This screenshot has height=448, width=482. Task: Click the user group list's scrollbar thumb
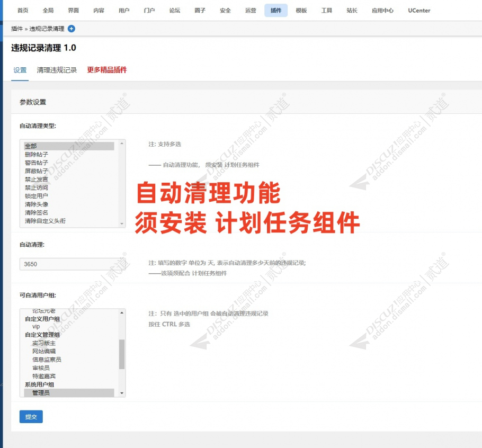point(122,354)
